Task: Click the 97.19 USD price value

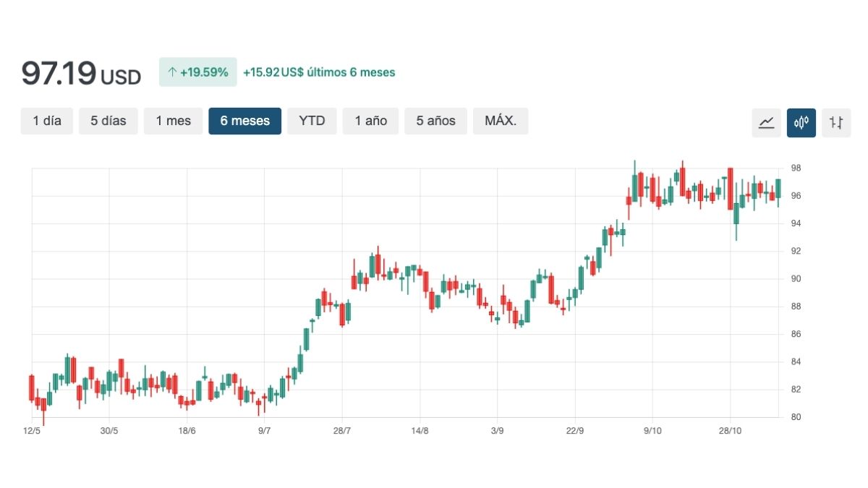Action: click(80, 74)
